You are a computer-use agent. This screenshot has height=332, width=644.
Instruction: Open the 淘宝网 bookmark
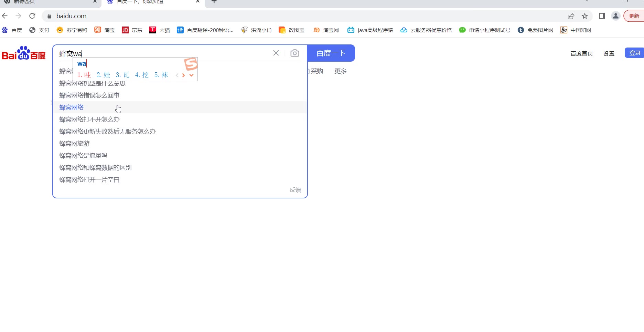pyautogui.click(x=326, y=30)
